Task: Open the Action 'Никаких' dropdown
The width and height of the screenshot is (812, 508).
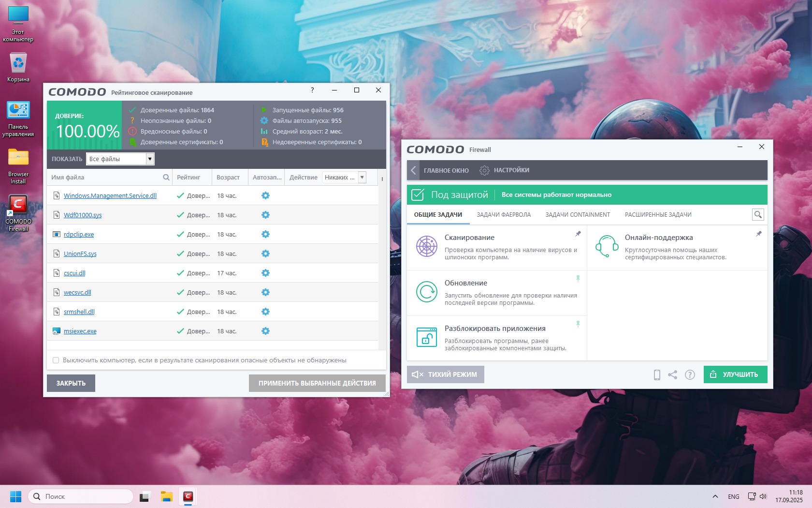Action: coord(362,178)
